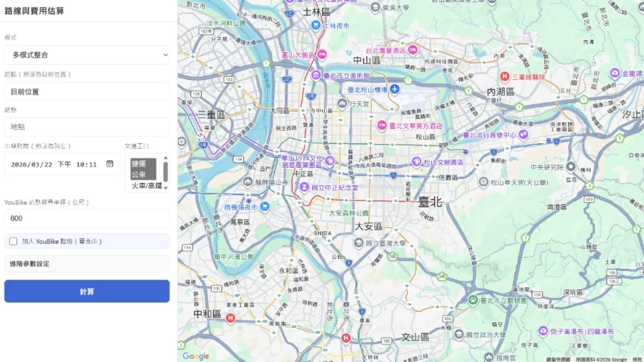
Task: Click the 內湖區 district label
Action: pos(500,92)
